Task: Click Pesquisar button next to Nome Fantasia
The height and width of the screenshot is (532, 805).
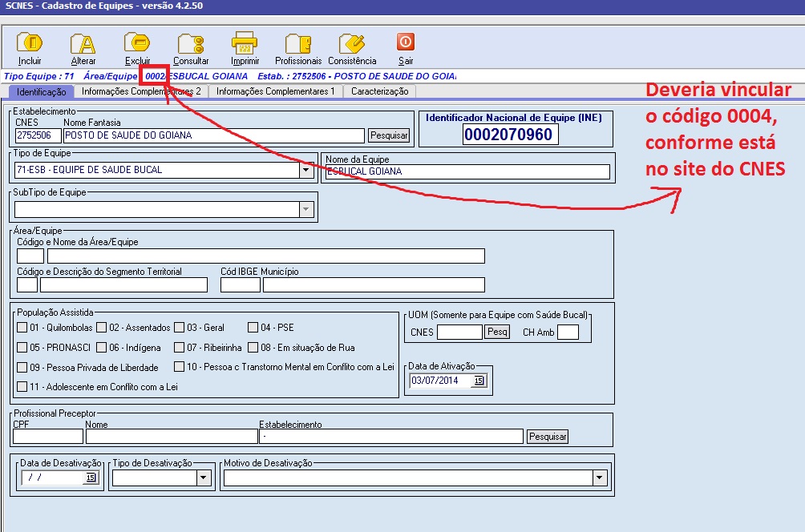Action: (x=389, y=135)
